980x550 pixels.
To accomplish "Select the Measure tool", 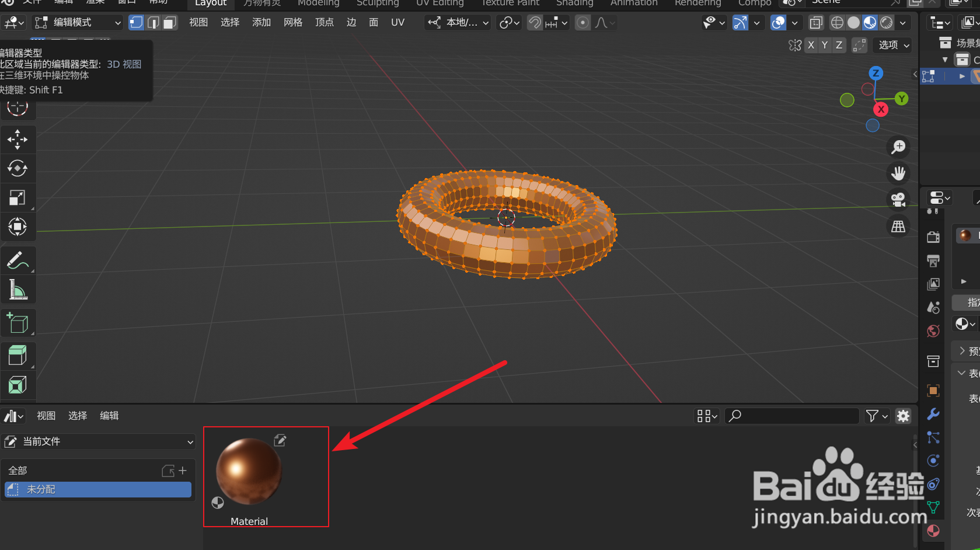I will point(18,289).
